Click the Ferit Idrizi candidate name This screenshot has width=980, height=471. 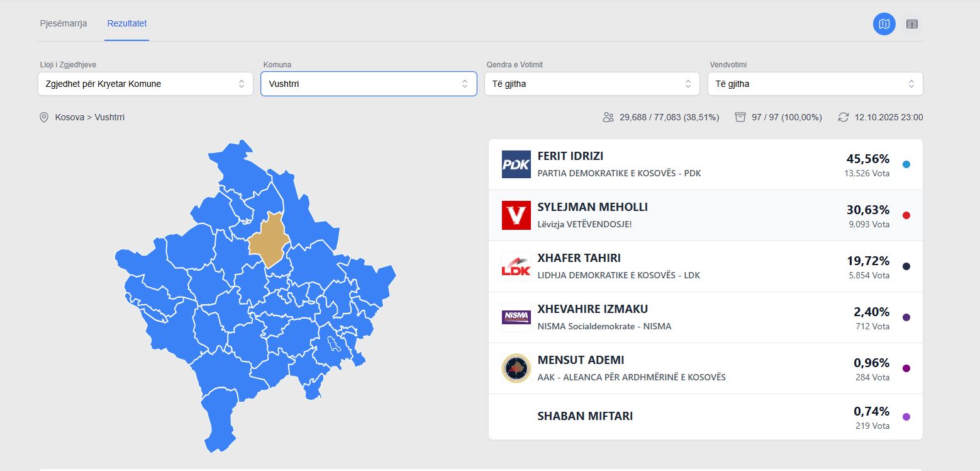pos(570,156)
